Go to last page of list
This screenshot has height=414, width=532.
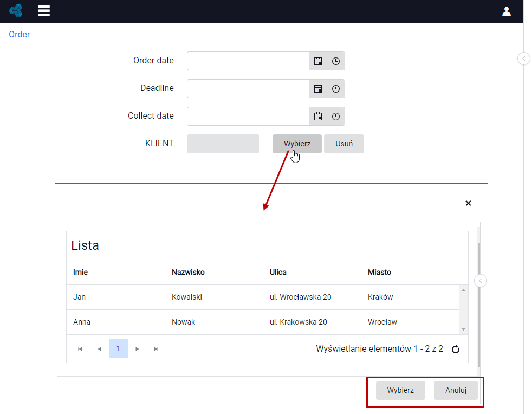click(x=156, y=349)
